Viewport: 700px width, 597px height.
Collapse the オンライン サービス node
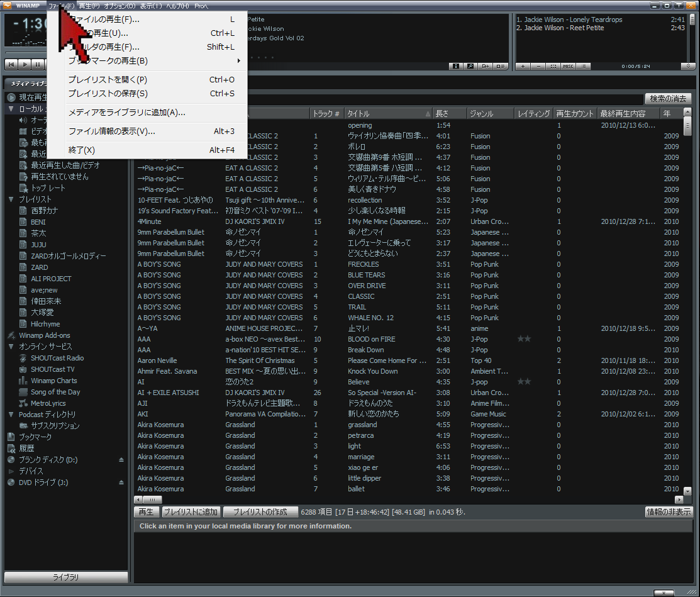pyautogui.click(x=11, y=347)
